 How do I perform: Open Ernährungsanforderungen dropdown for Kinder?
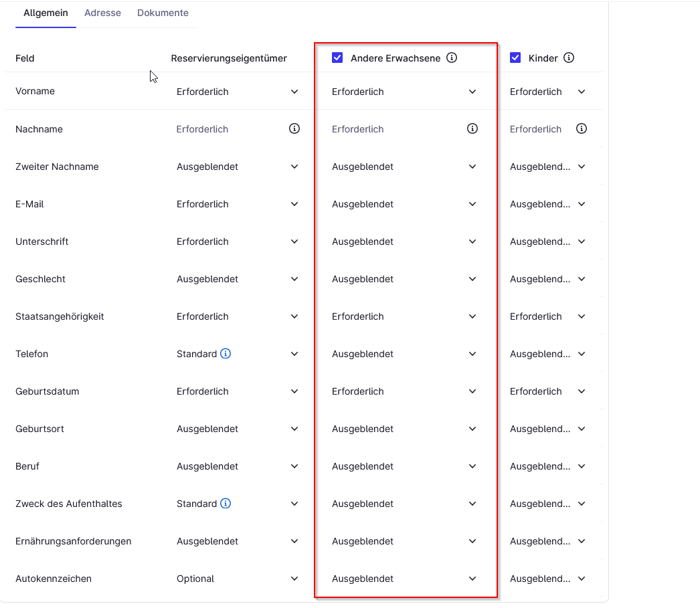click(548, 542)
